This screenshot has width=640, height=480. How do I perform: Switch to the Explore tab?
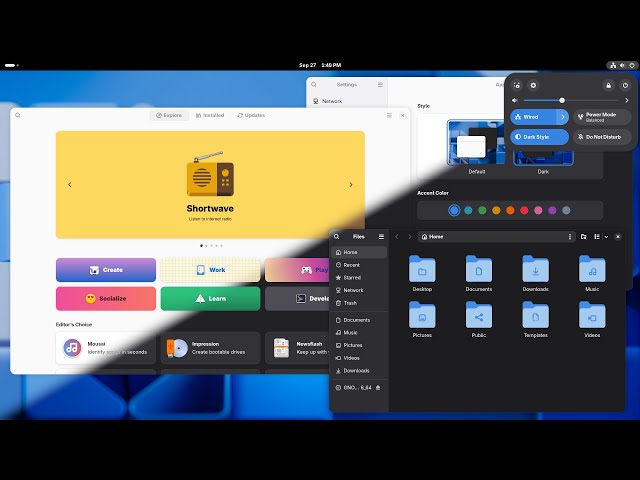click(x=169, y=116)
